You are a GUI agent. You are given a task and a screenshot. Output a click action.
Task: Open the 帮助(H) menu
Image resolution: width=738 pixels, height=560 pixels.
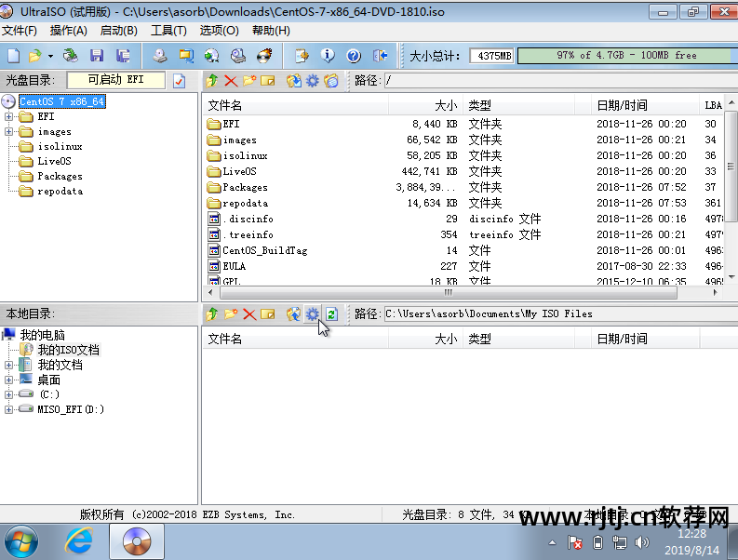(x=271, y=31)
